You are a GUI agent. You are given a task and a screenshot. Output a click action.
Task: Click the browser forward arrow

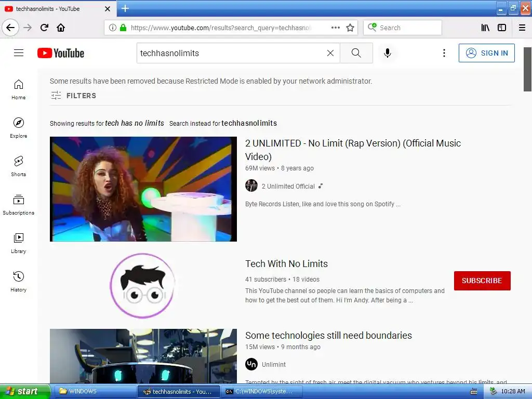(x=28, y=28)
